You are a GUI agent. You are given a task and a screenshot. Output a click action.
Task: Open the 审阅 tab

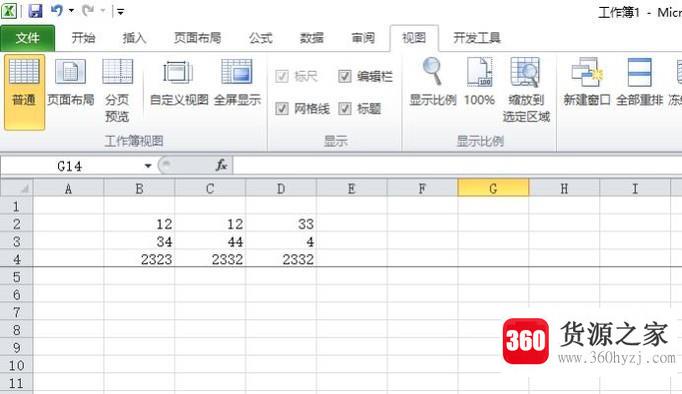[x=363, y=38]
